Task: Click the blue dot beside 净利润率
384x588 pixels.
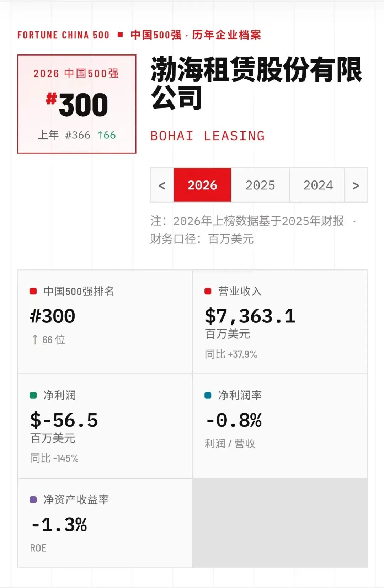Action: point(208,395)
